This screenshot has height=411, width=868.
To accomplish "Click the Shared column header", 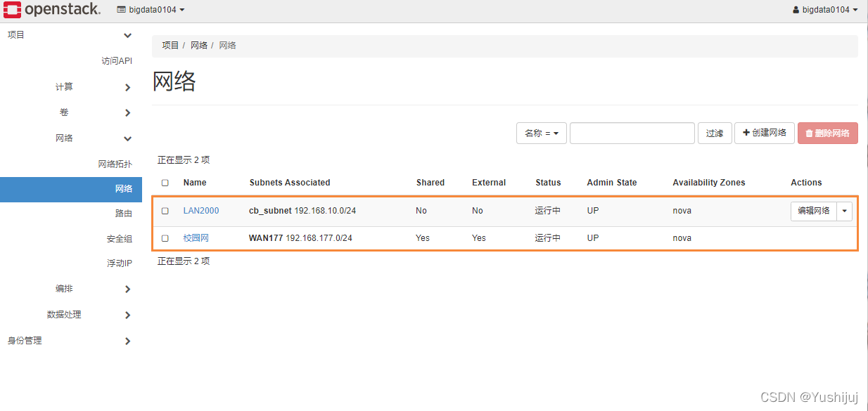I will [430, 183].
